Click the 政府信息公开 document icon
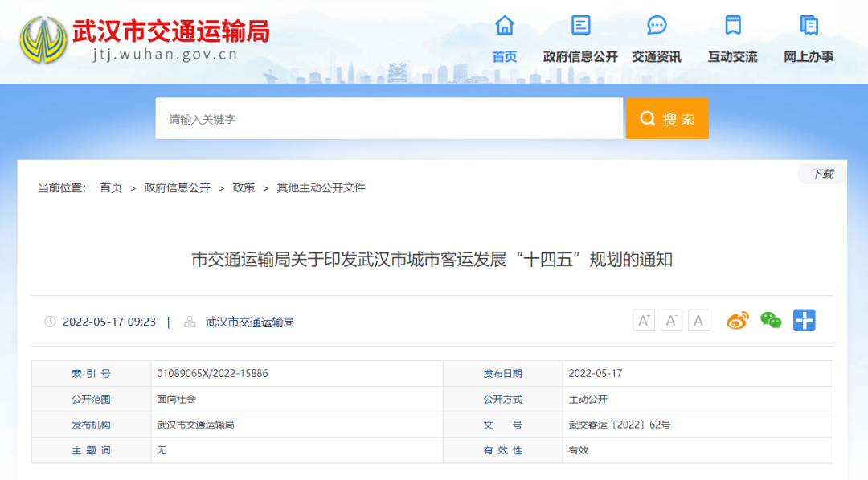 580,25
